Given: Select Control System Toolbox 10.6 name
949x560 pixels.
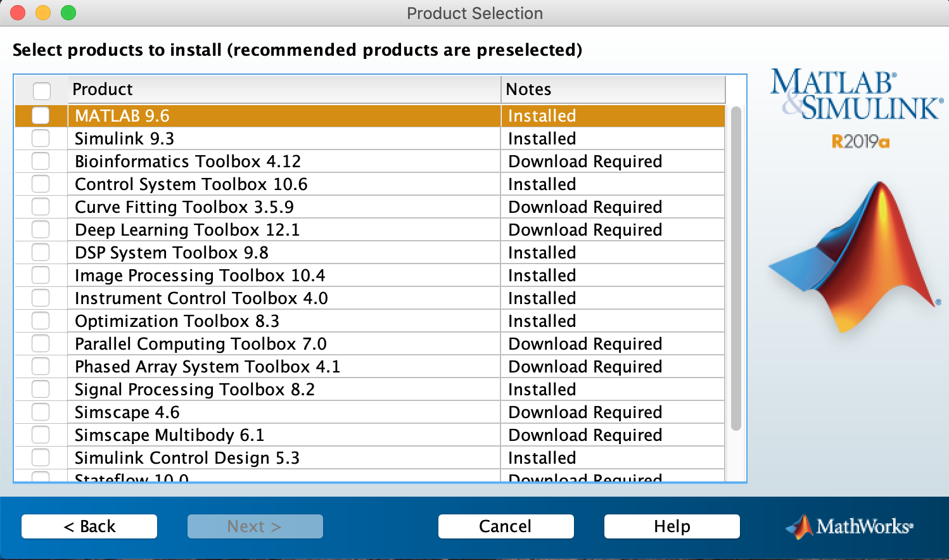Looking at the screenshot, I should pos(191,184).
